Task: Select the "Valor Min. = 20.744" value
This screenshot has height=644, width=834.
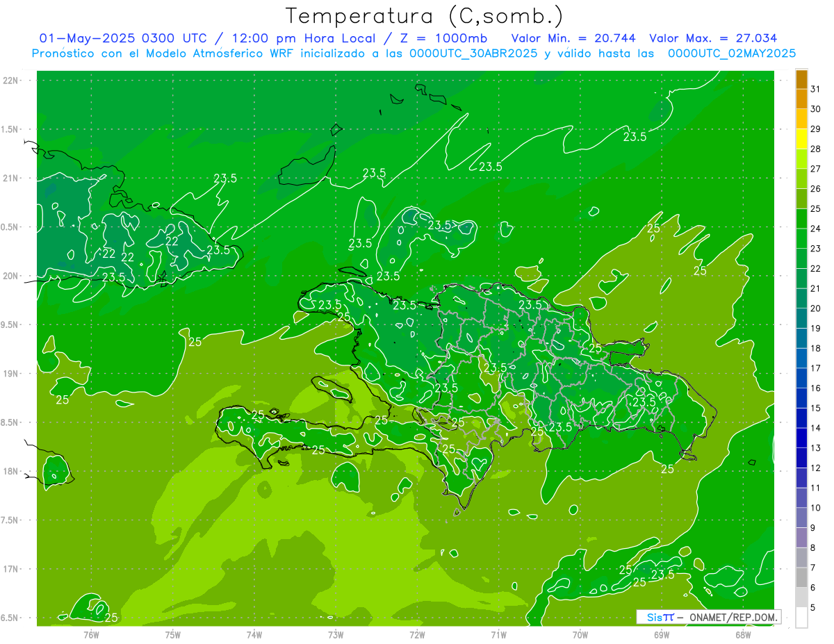Action: (575, 38)
